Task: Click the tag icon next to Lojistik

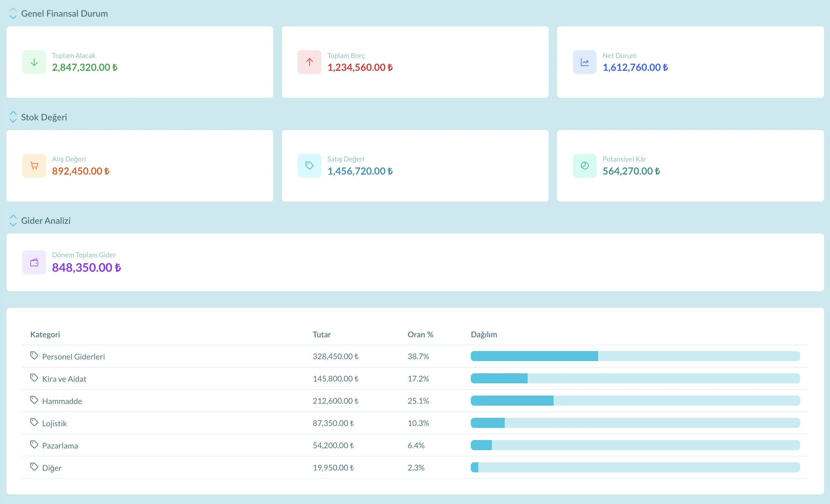Action: (34, 422)
